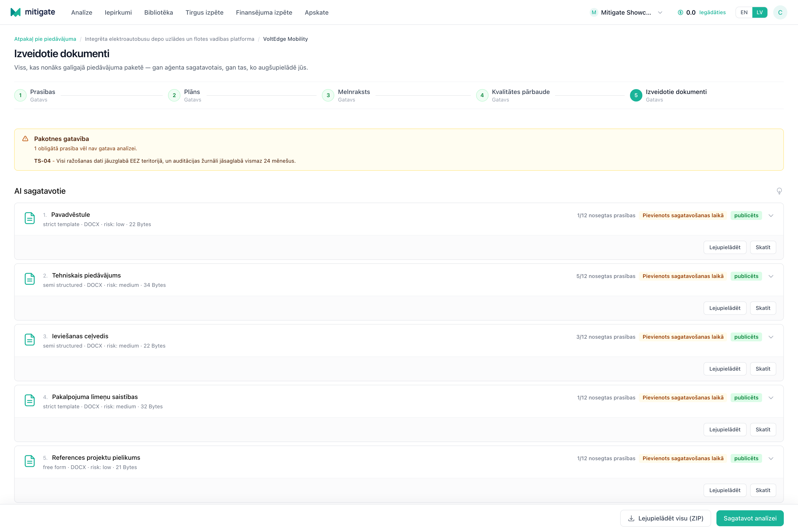Click step 2 Plāns circle
798x532 pixels.
pyautogui.click(x=174, y=95)
